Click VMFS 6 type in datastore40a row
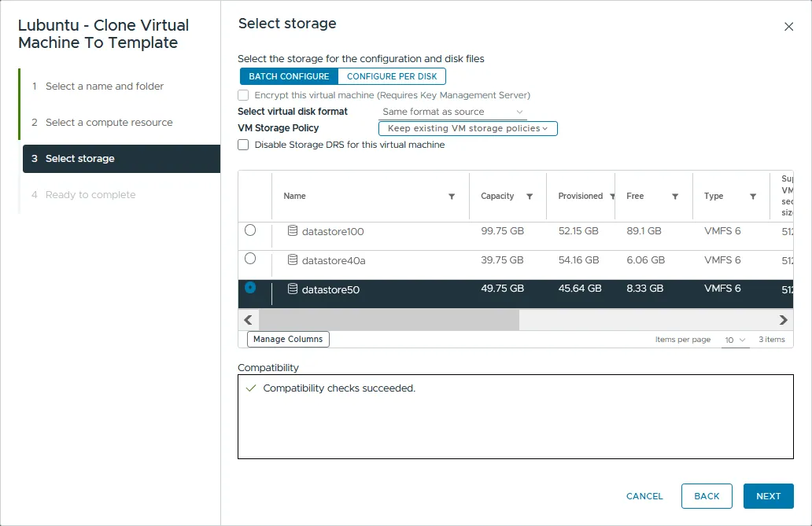Image resolution: width=812 pixels, height=526 pixels. click(x=722, y=260)
